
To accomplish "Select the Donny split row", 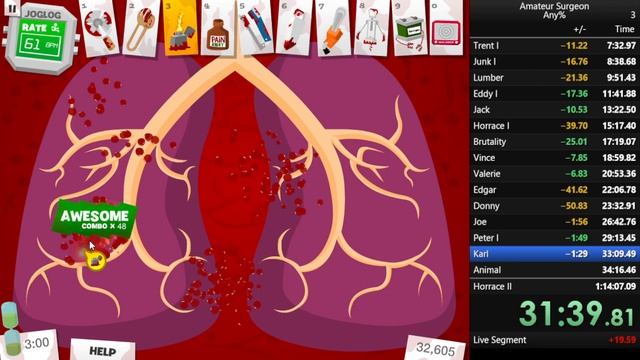I will coord(555,206).
